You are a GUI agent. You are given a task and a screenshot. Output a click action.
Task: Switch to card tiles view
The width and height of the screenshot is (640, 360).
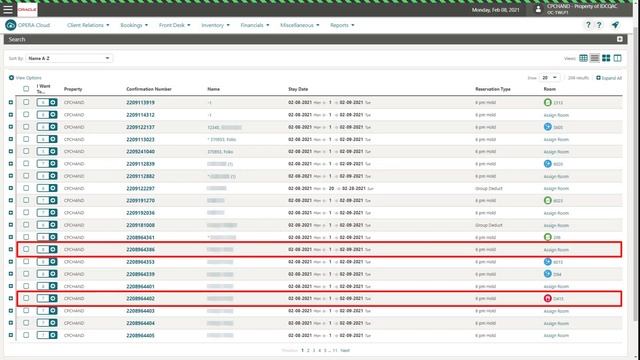coord(606,58)
